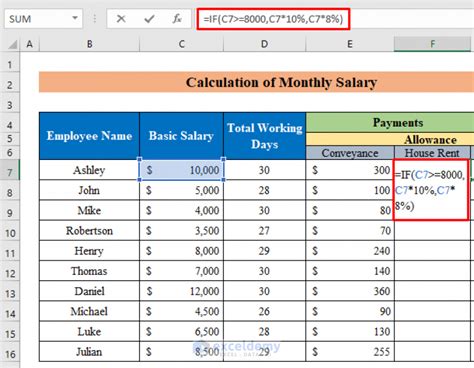
Task: Select Luke's 6,500 basic salary cell
Action: tap(181, 331)
